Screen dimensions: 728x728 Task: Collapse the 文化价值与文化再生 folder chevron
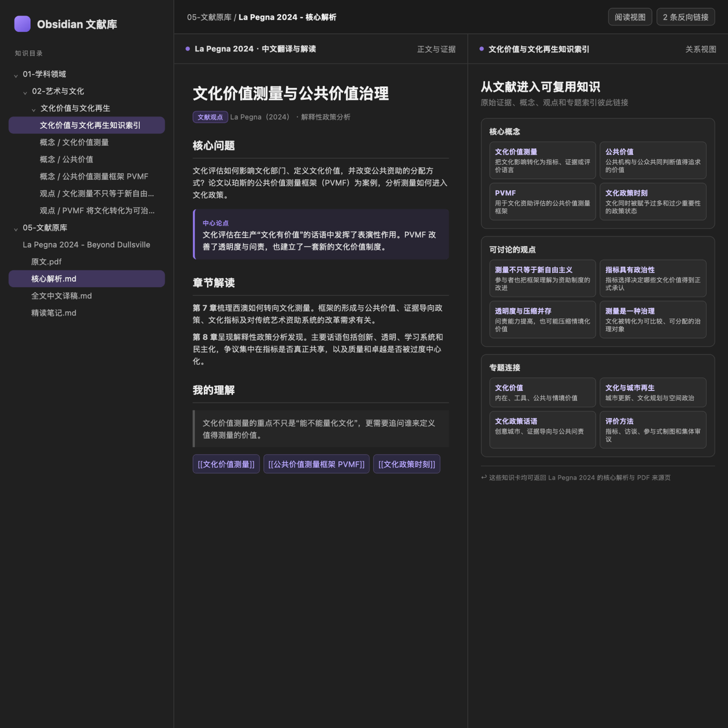34,109
